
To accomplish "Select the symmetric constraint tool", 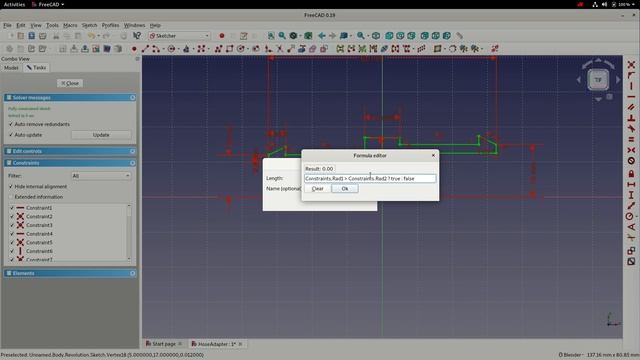I will pos(631,150).
